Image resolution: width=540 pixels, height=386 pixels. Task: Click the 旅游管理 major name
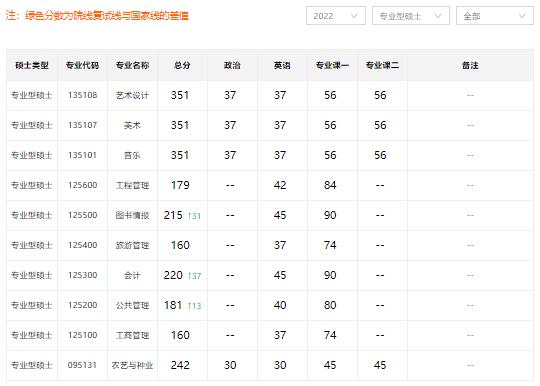point(132,245)
